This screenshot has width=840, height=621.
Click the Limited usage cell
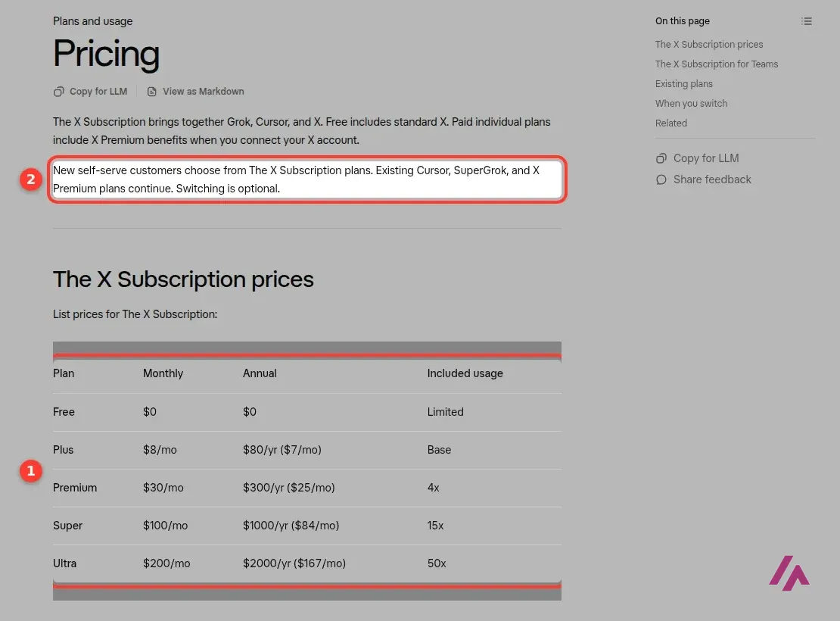(445, 412)
